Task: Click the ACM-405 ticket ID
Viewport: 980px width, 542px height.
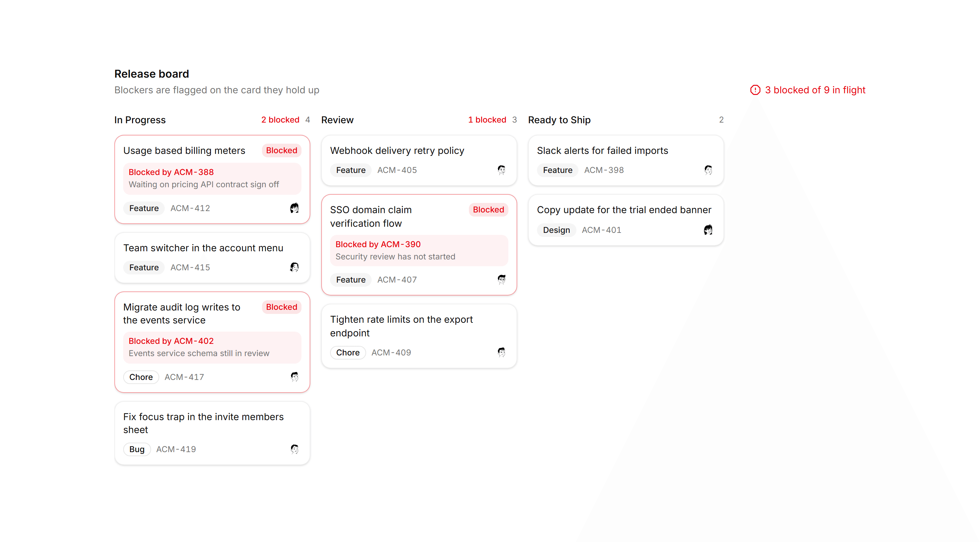Action: click(x=397, y=170)
